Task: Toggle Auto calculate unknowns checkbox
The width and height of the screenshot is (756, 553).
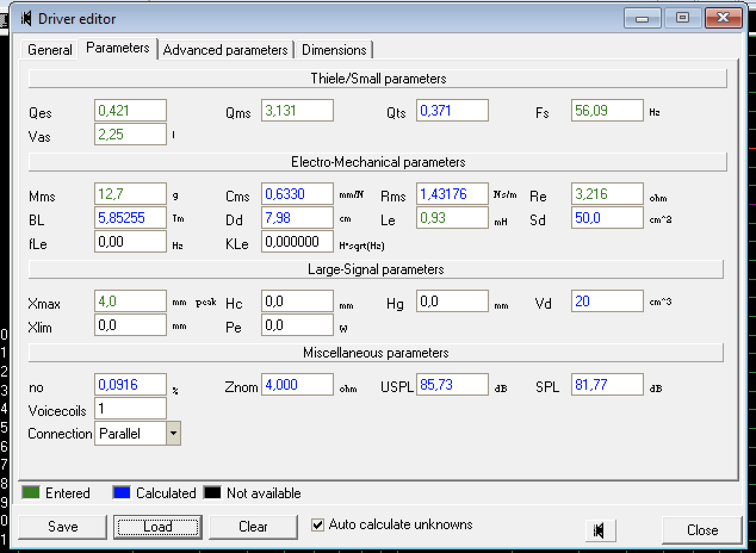Action: 318,525
